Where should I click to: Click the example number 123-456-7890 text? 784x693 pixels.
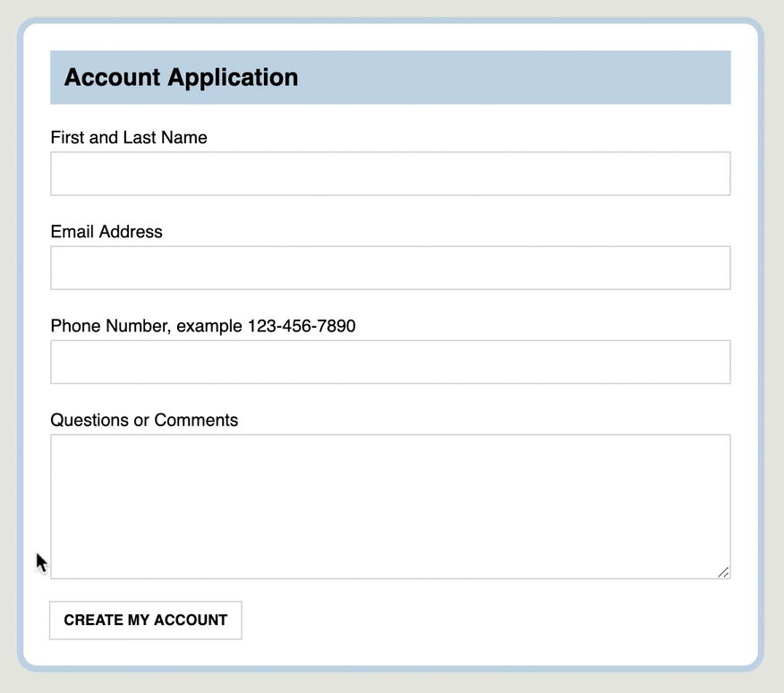[x=302, y=326]
